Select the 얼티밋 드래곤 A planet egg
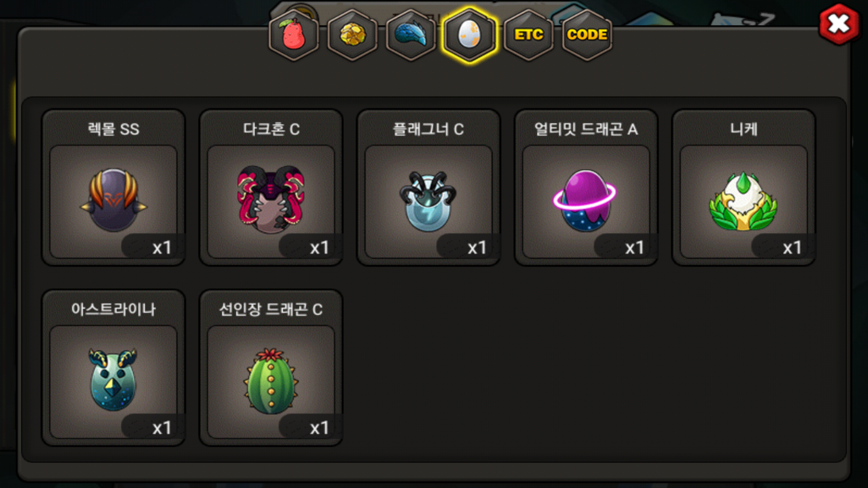Image resolution: width=868 pixels, height=488 pixels. point(585,200)
